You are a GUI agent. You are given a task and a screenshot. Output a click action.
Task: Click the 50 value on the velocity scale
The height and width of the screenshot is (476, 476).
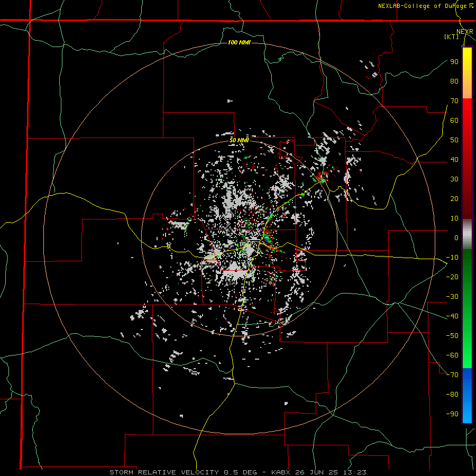pos(454,140)
